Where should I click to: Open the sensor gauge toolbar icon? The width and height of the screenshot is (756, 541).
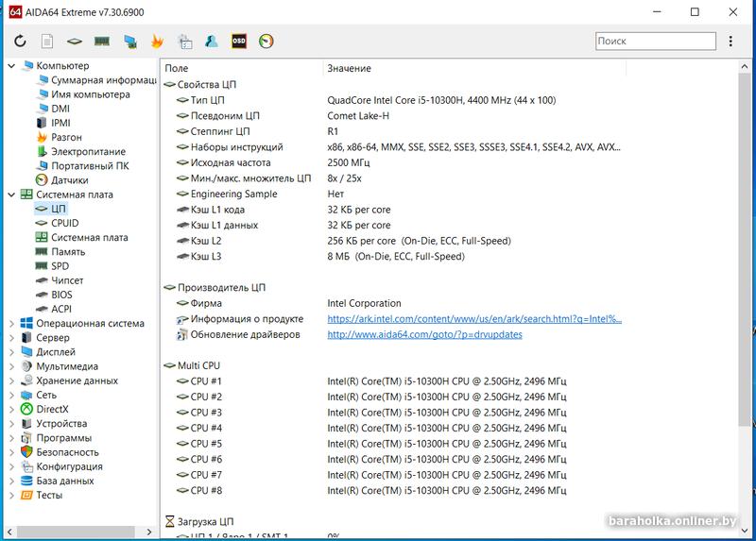(266, 41)
